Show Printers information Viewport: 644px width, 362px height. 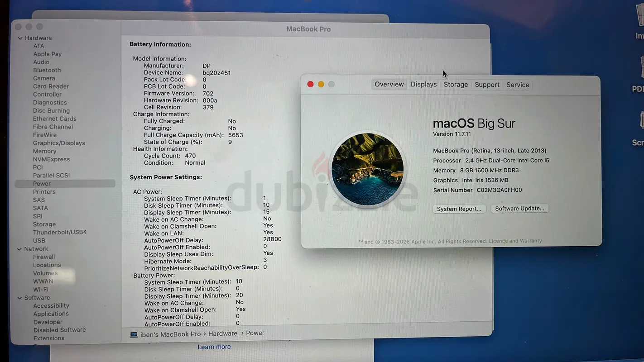coord(44,192)
